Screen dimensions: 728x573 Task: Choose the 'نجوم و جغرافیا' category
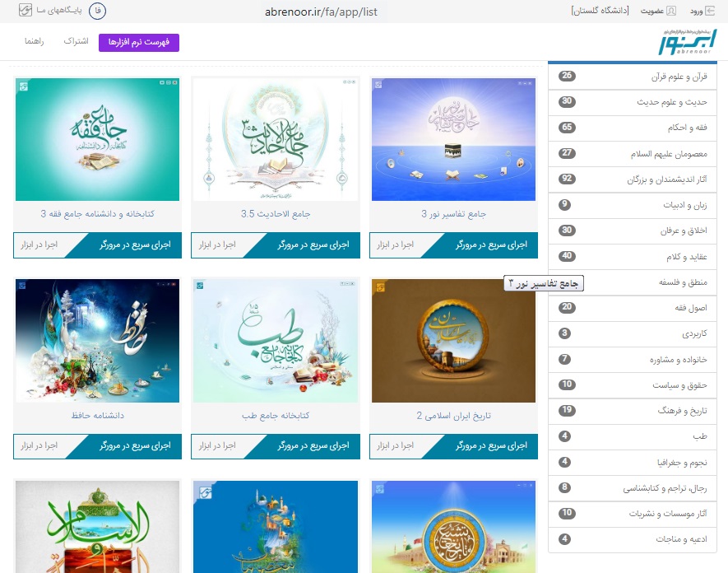click(633, 462)
